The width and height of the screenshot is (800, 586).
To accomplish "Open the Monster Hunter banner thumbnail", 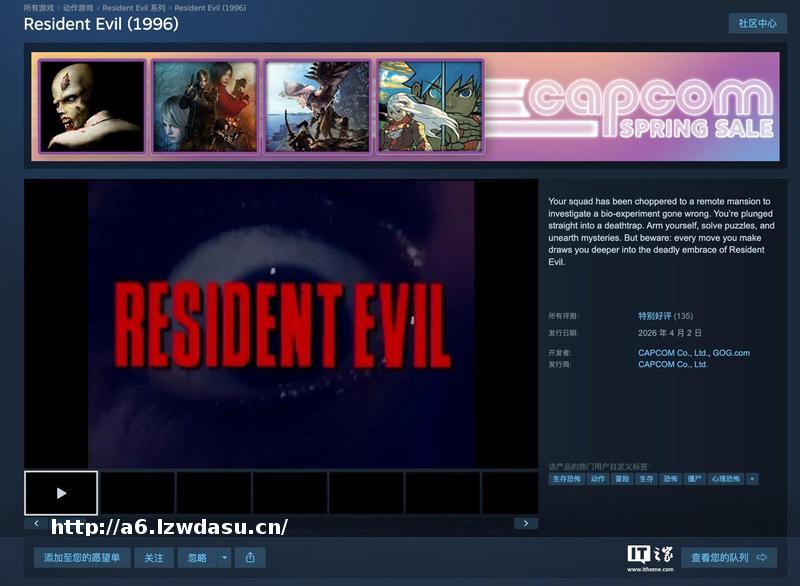I will (x=317, y=106).
